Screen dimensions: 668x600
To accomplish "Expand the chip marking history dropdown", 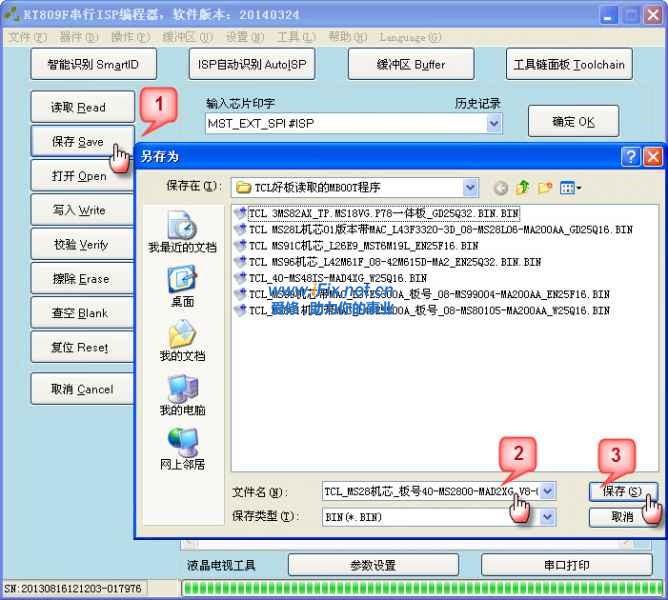I will [493, 123].
